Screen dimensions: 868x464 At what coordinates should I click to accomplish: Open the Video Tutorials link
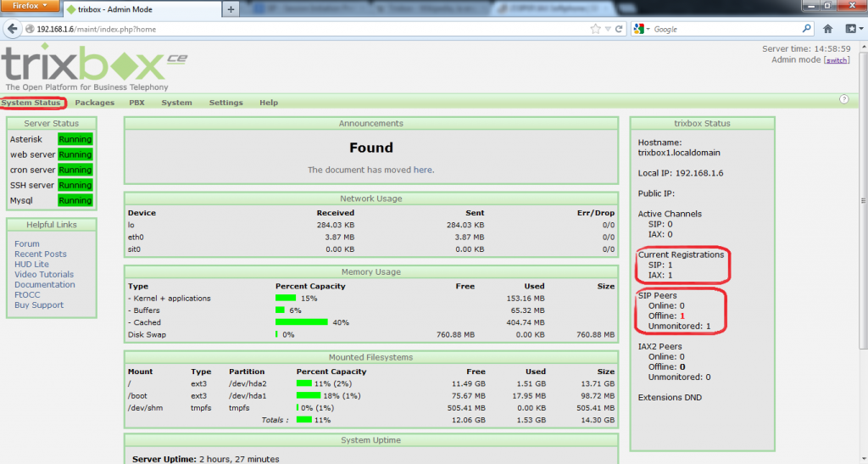[44, 274]
